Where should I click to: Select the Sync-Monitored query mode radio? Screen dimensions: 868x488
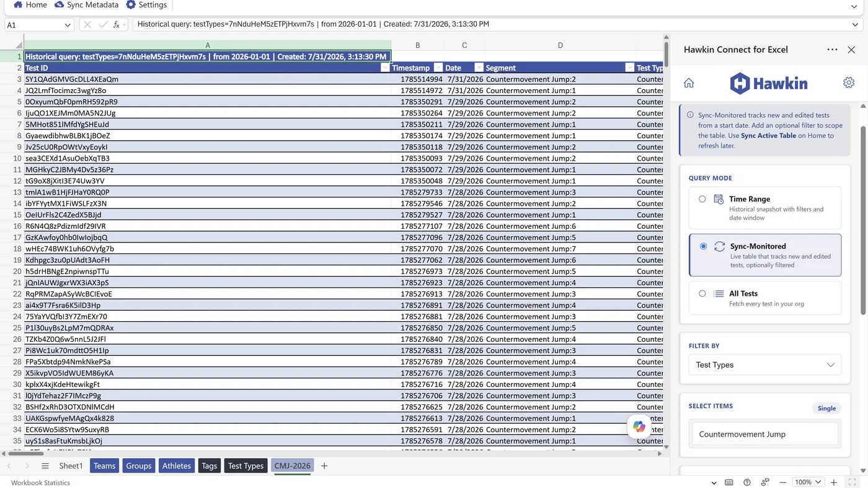coord(703,246)
